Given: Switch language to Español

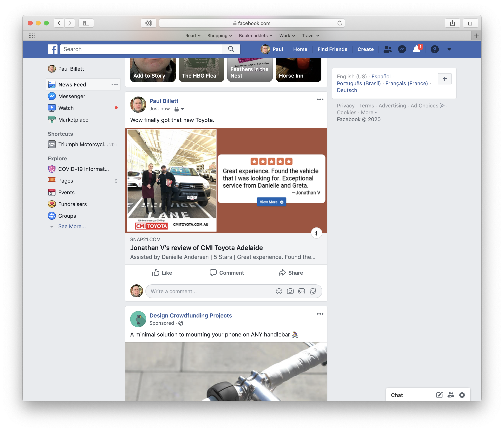Looking at the screenshot, I should point(381,77).
